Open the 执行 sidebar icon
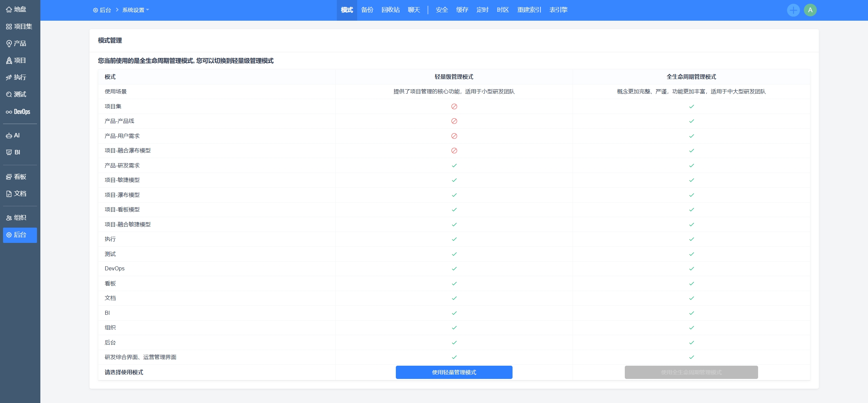868x403 pixels. (x=9, y=77)
